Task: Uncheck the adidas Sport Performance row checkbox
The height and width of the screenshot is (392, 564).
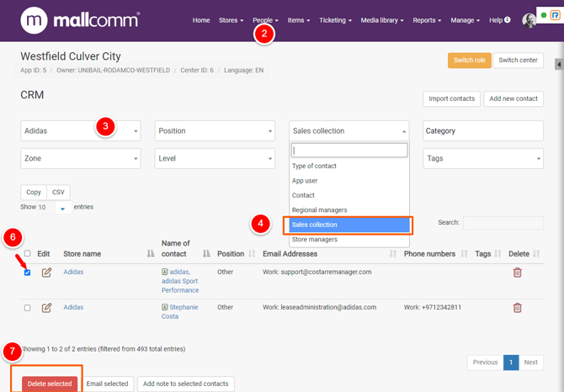Action: [x=27, y=273]
